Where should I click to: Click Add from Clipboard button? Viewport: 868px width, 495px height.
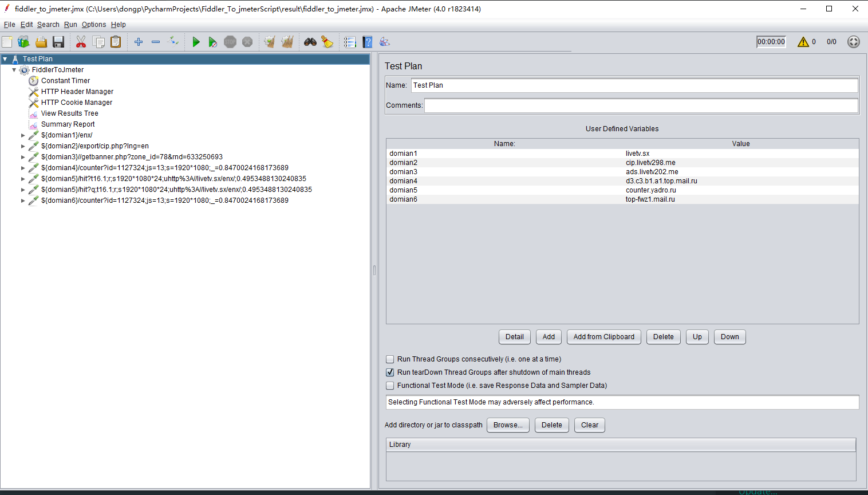(604, 337)
